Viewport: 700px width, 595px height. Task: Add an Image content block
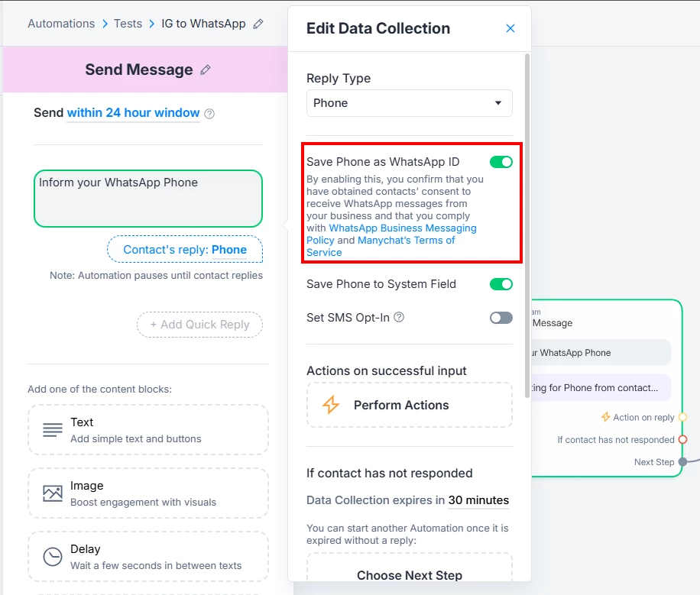pyautogui.click(x=148, y=493)
